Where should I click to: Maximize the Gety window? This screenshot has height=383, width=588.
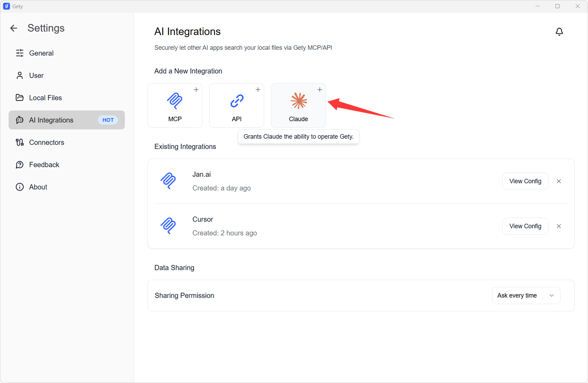pos(557,6)
